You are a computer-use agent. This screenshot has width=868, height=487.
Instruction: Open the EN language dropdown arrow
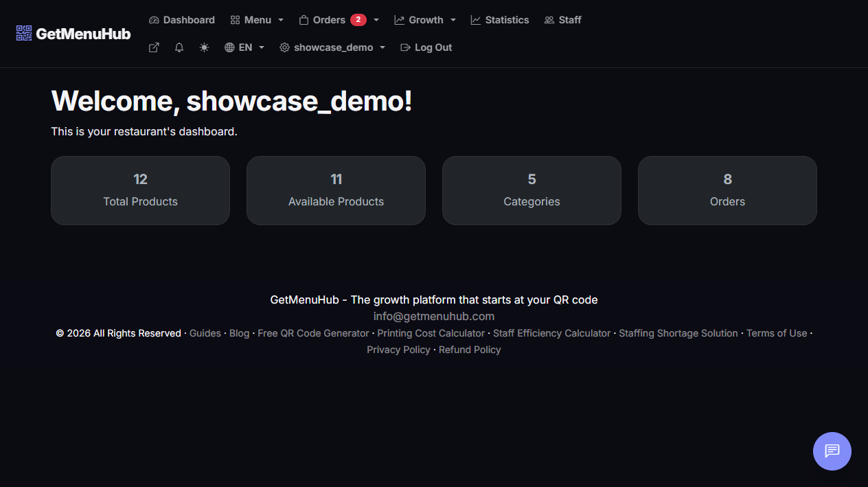coord(262,47)
